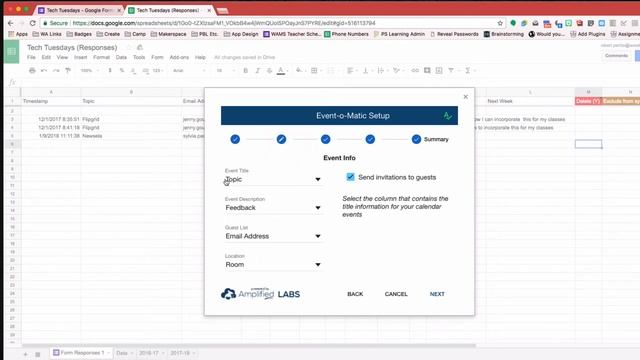640x360 pixels.
Task: Select the 2016-17 sheet tab
Action: (x=151, y=353)
